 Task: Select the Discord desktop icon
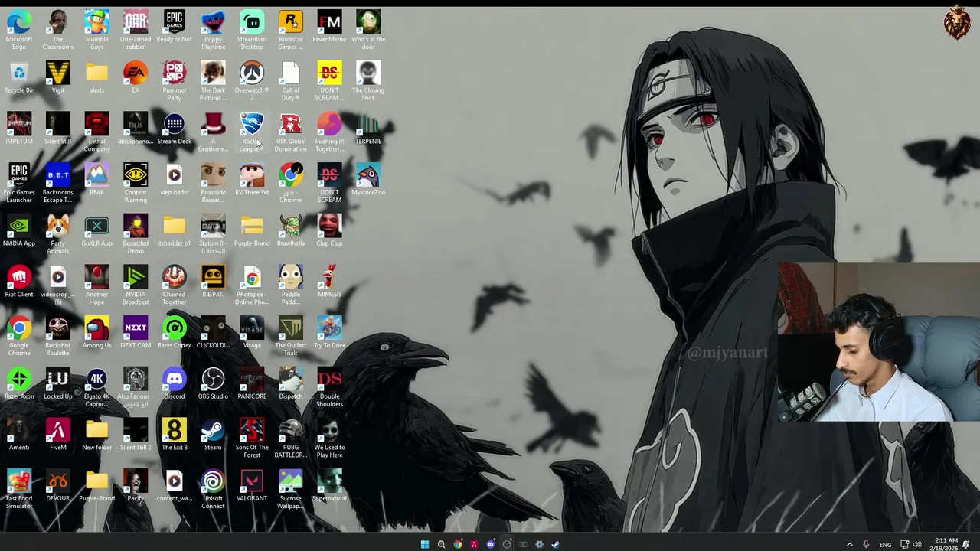tap(174, 383)
